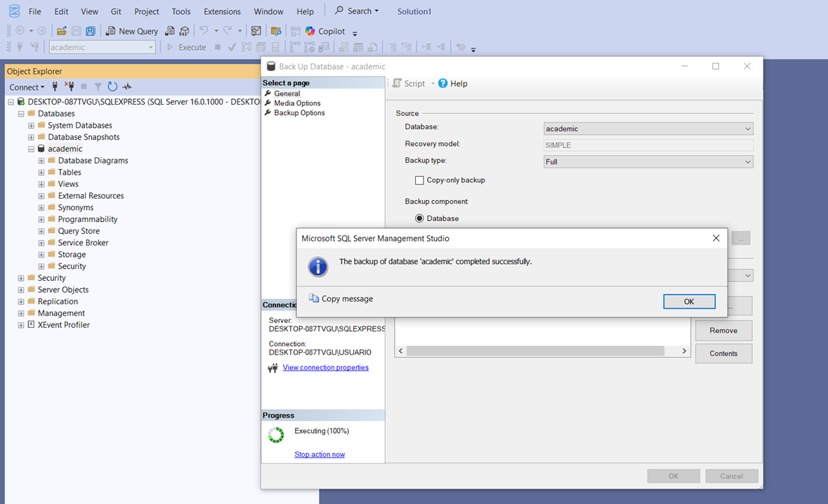Screen dimensions: 828x504
Task: Click the connection properties plug icon
Action: pyautogui.click(x=272, y=368)
